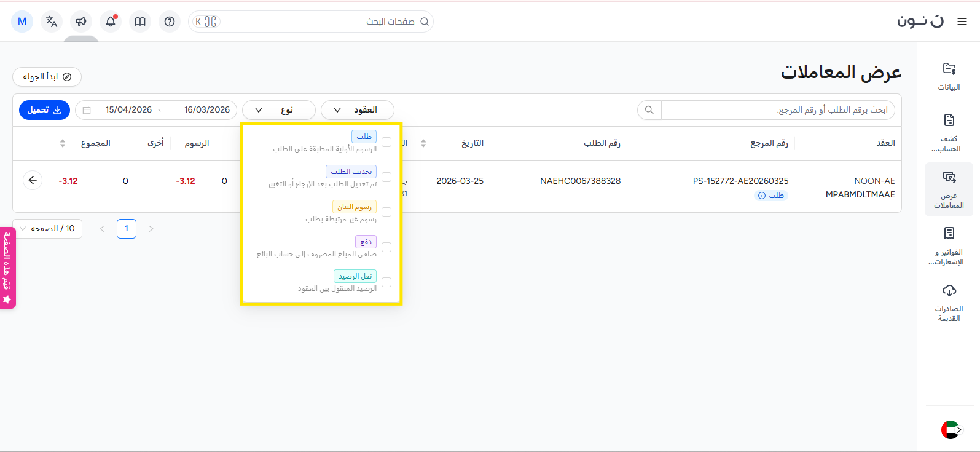This screenshot has height=452, width=980.
Task: Click the ابدأ الجولة tour button
Action: click(x=47, y=77)
